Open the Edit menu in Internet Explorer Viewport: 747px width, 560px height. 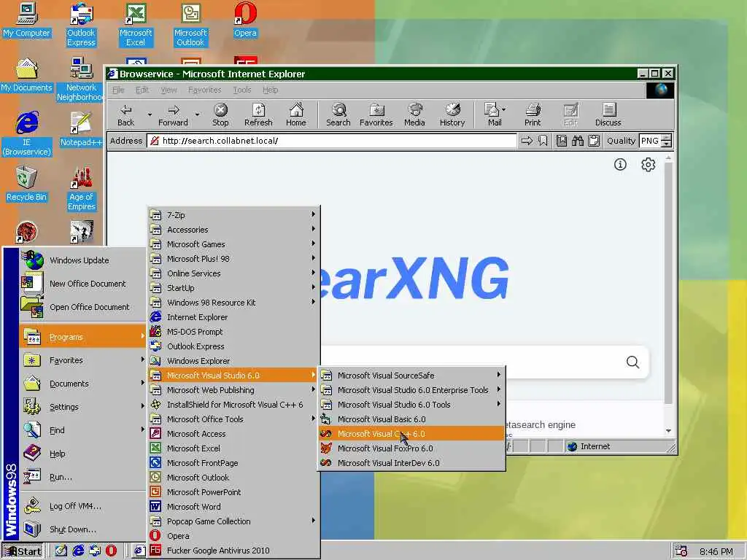(x=142, y=90)
